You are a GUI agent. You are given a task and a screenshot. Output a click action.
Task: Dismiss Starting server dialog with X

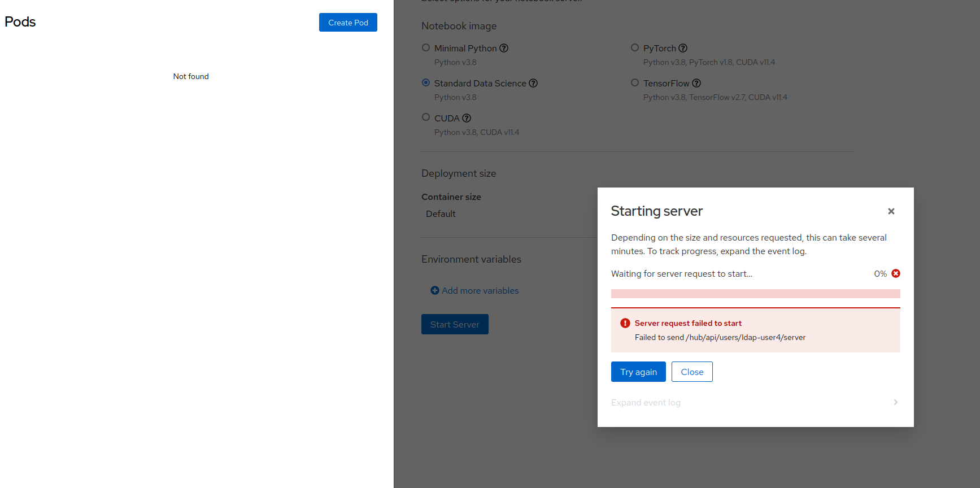891,211
